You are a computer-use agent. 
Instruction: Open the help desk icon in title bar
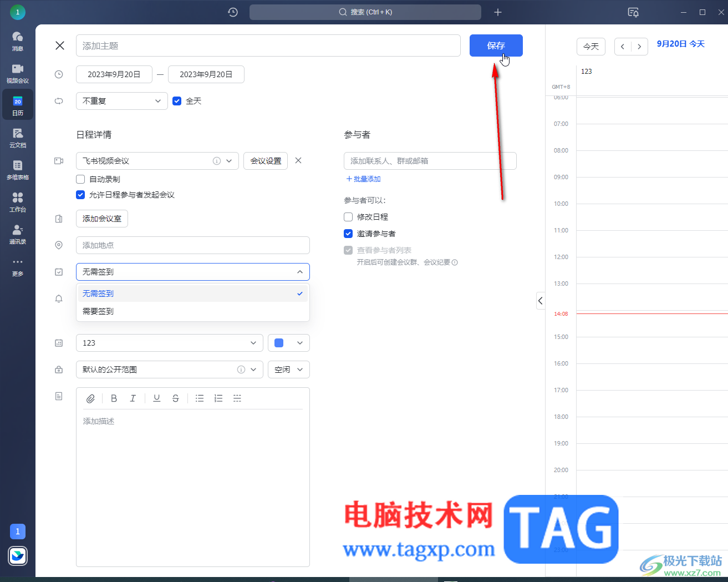point(633,12)
